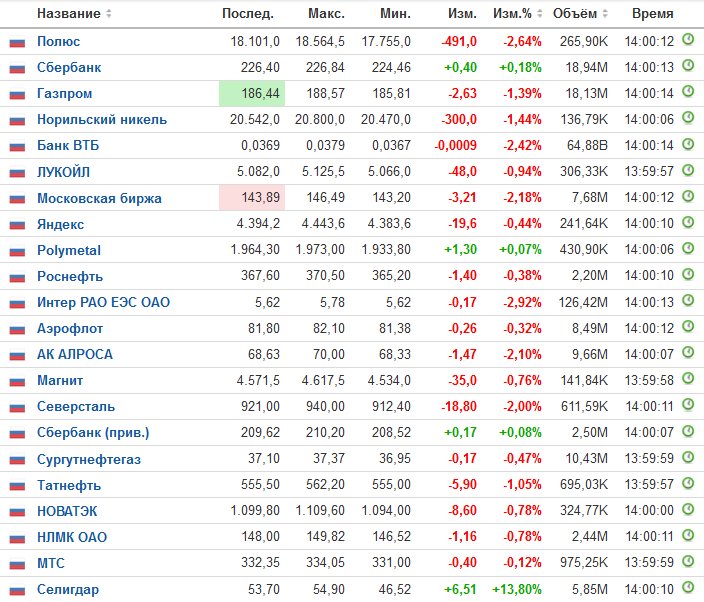The image size is (704, 602).
Task: Open the Роснефть stock link
Action: (70, 276)
